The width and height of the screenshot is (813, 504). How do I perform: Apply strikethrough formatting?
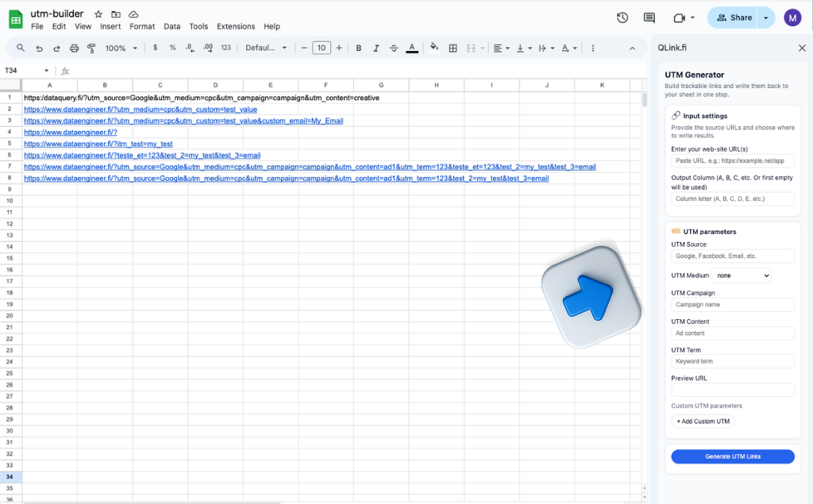click(394, 48)
